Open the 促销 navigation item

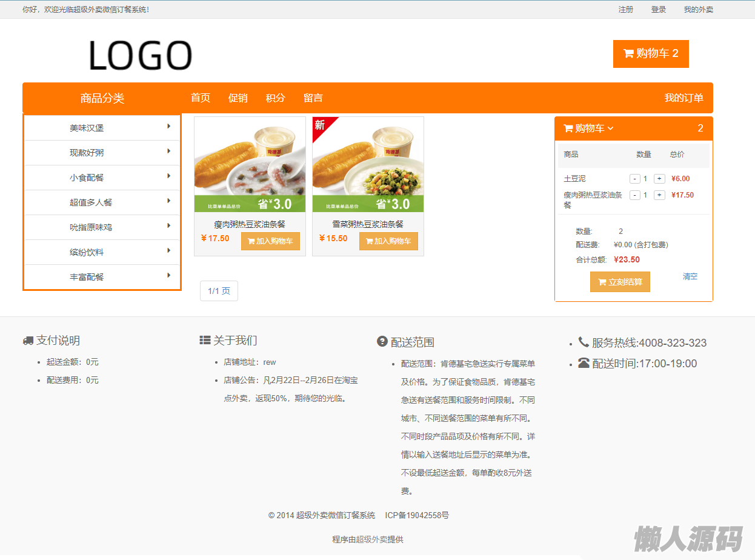pyautogui.click(x=238, y=98)
